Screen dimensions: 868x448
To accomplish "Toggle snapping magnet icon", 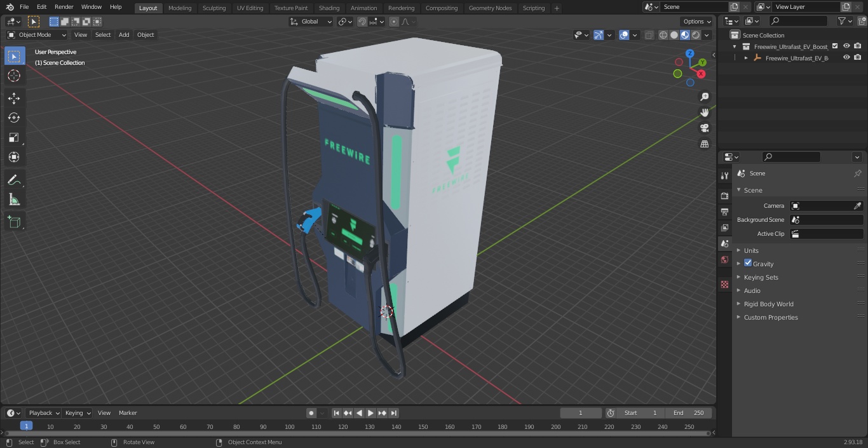I will [362, 22].
